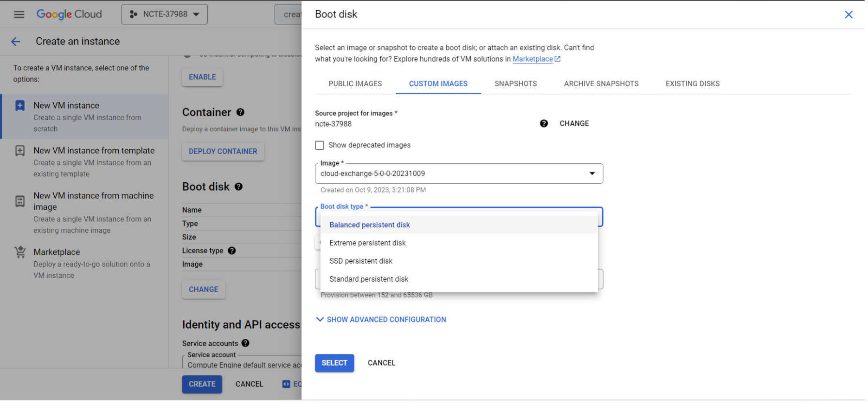Click the Select button

(x=334, y=363)
